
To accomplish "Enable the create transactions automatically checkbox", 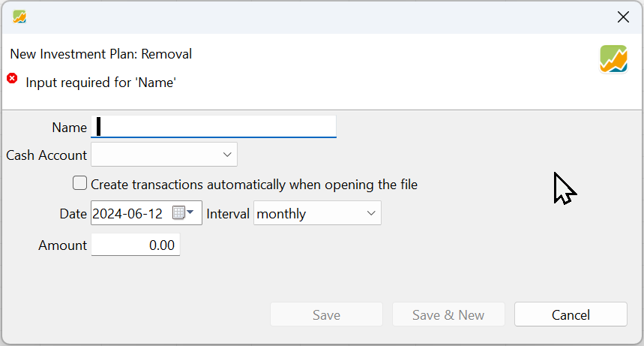I will (x=79, y=183).
